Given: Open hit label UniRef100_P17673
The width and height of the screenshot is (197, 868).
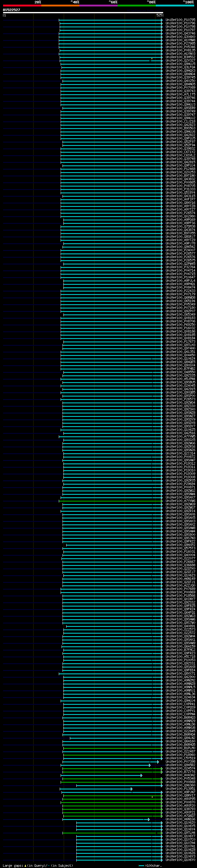Looking at the screenshot, I should click(x=180, y=341).
